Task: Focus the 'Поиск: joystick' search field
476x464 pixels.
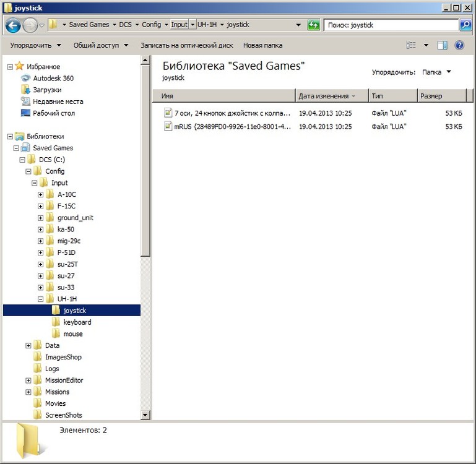Action: pos(391,25)
